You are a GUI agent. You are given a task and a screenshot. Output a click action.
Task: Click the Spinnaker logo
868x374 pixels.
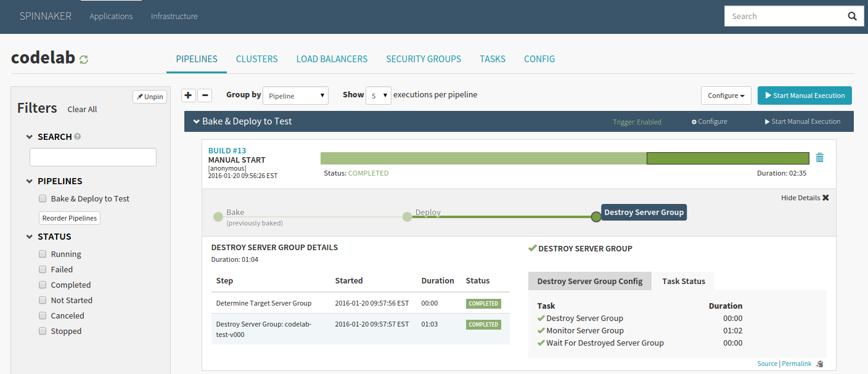point(46,16)
